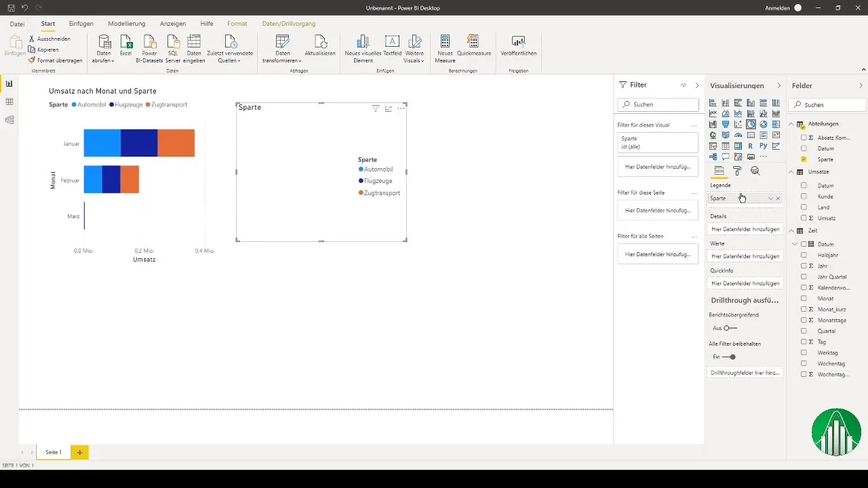Click focus mode icon on Sparte visual
868x488 pixels.
(x=388, y=108)
